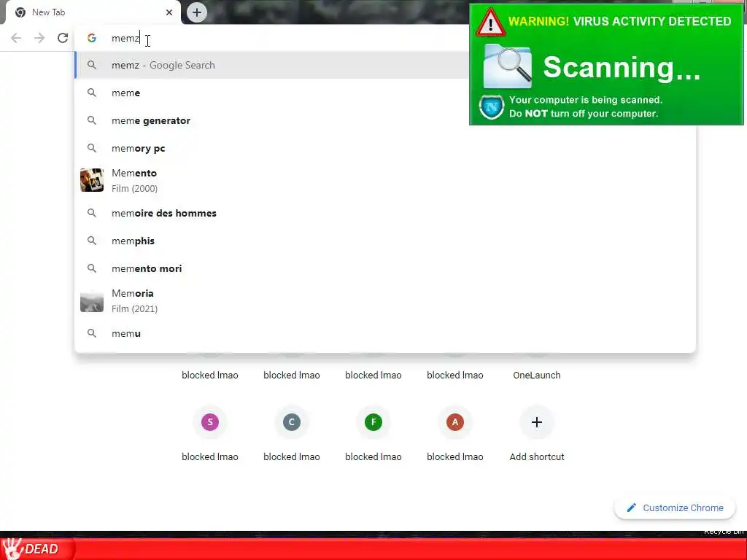Go forward with the forward arrow
The width and height of the screenshot is (747, 560).
(x=39, y=38)
